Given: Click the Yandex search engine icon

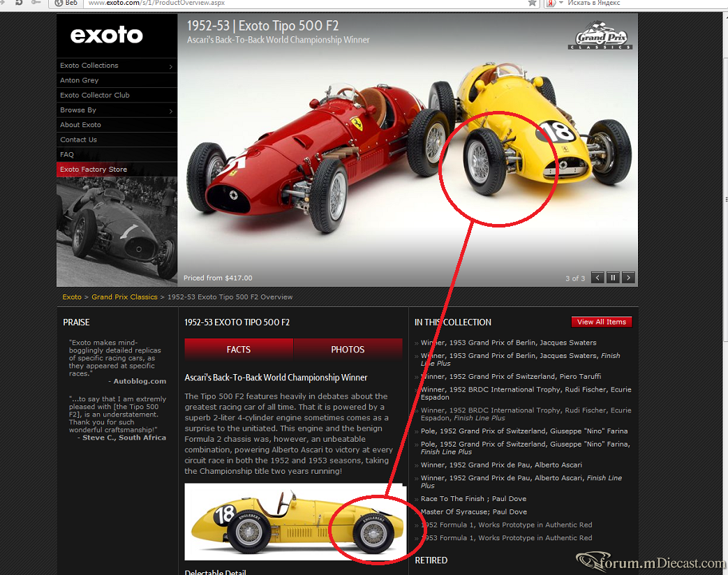Looking at the screenshot, I should click(551, 3).
